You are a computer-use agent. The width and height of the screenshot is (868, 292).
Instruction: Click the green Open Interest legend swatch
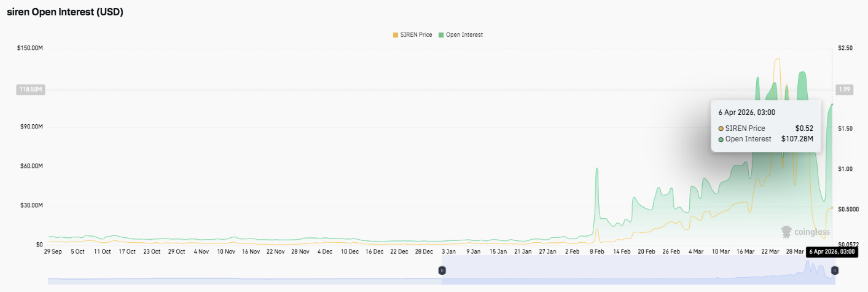(441, 35)
